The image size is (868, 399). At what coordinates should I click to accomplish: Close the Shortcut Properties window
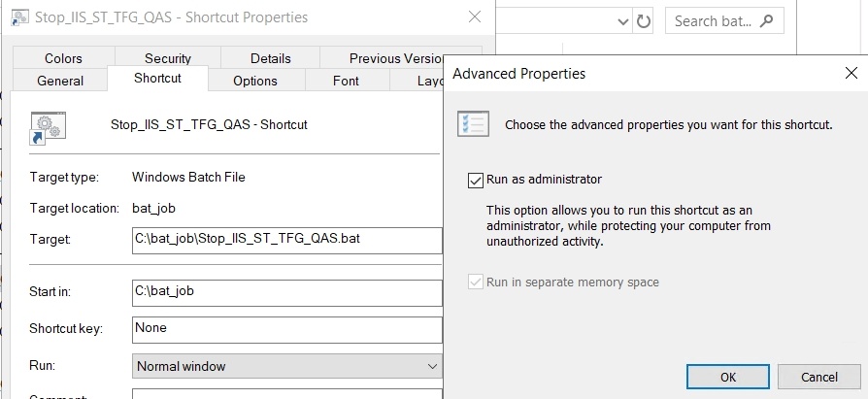(475, 17)
